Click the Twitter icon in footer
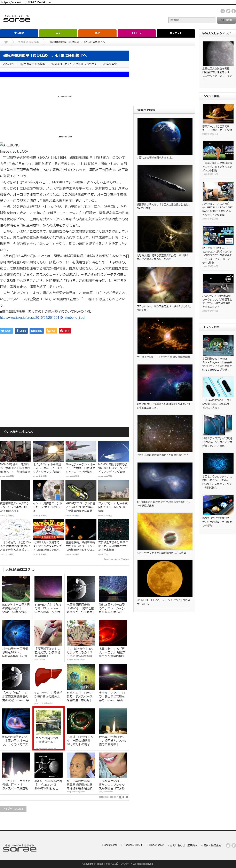236x868 pixels. click(x=228, y=845)
